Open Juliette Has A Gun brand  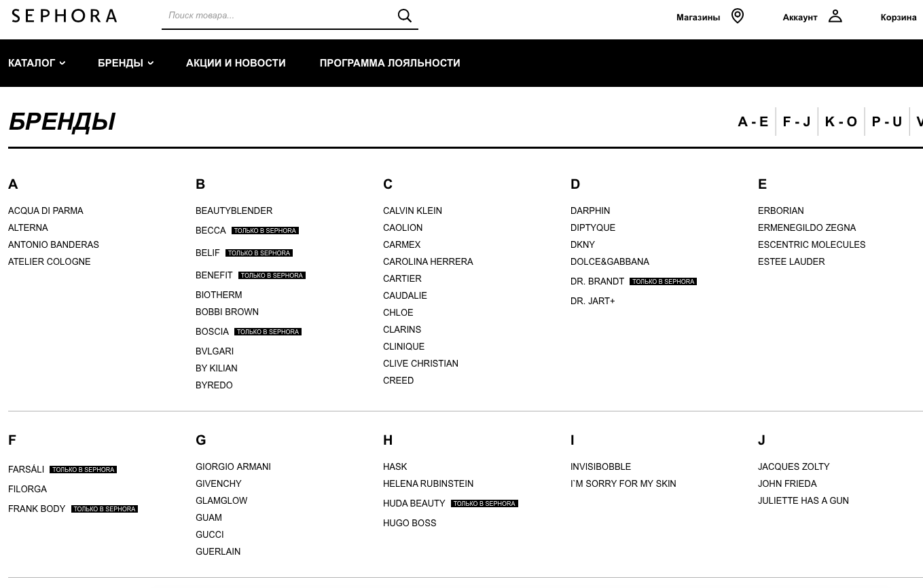tap(803, 501)
